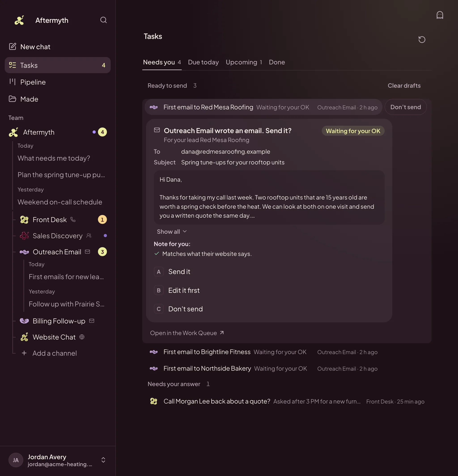Click the Clear drafts button

click(x=404, y=85)
